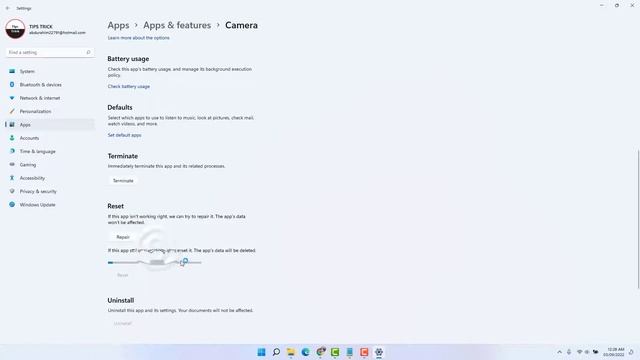Open the Windows Start menu
The height and width of the screenshot is (360, 640).
(x=262, y=352)
